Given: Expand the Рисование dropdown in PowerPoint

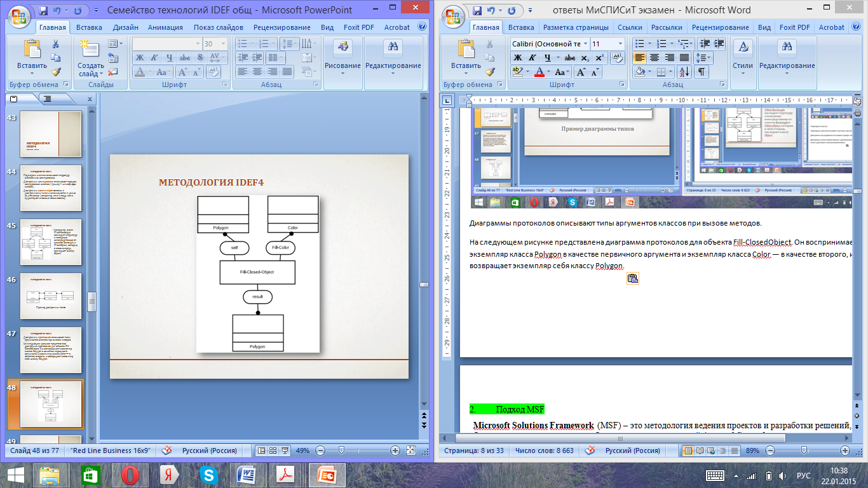Looking at the screenshot, I should [x=342, y=72].
